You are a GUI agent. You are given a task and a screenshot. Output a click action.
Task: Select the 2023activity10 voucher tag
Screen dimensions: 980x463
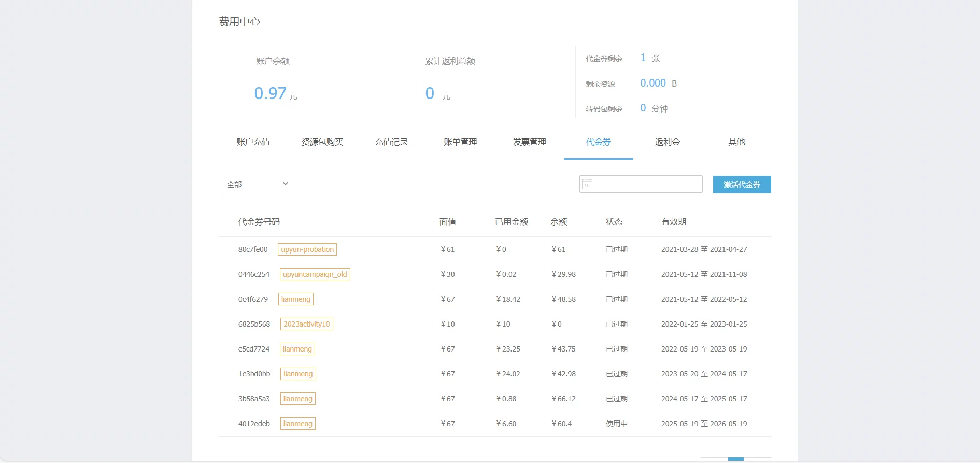306,324
